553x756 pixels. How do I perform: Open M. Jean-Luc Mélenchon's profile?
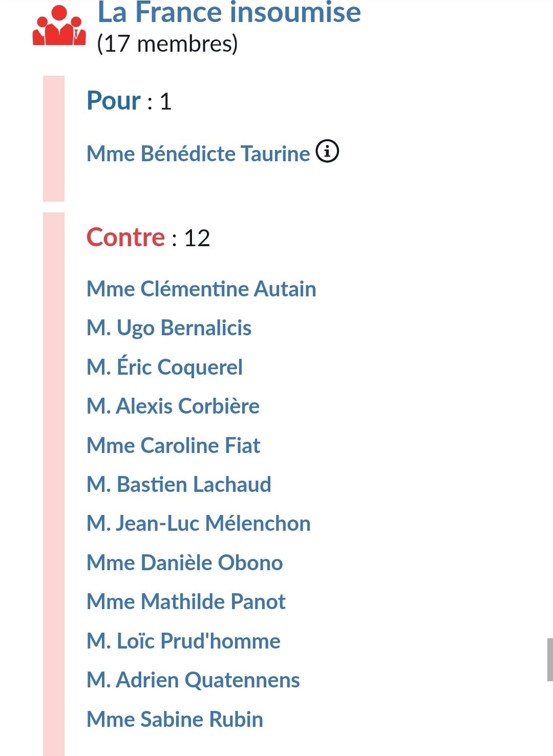[199, 524]
